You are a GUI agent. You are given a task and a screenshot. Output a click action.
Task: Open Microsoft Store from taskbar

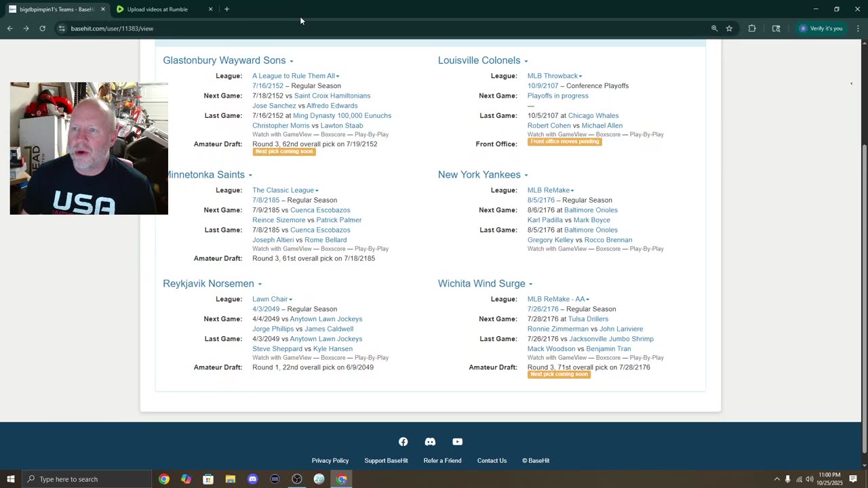208,479
